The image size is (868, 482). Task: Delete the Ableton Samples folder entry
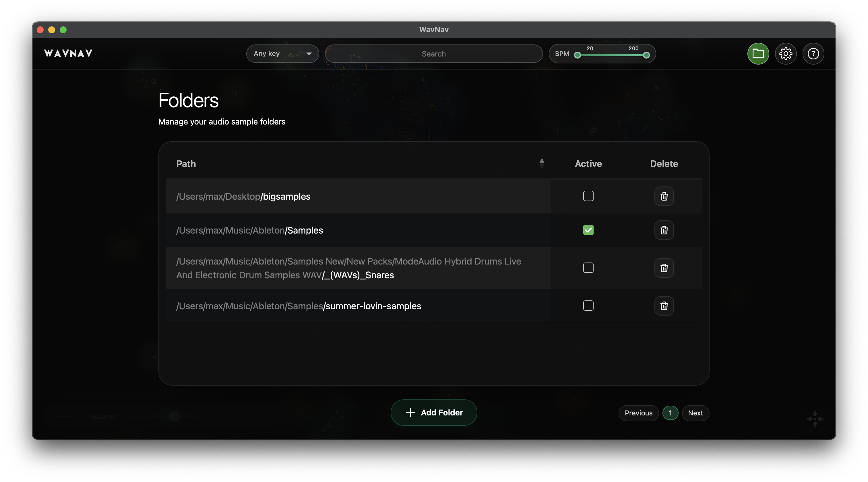pyautogui.click(x=664, y=230)
